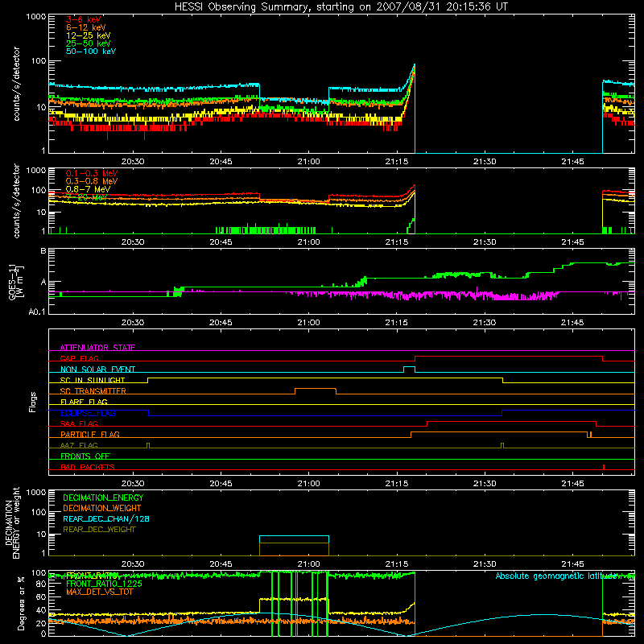Click the DECIMATION_WEIGHT legend label
644x644 pixels.
[102, 508]
